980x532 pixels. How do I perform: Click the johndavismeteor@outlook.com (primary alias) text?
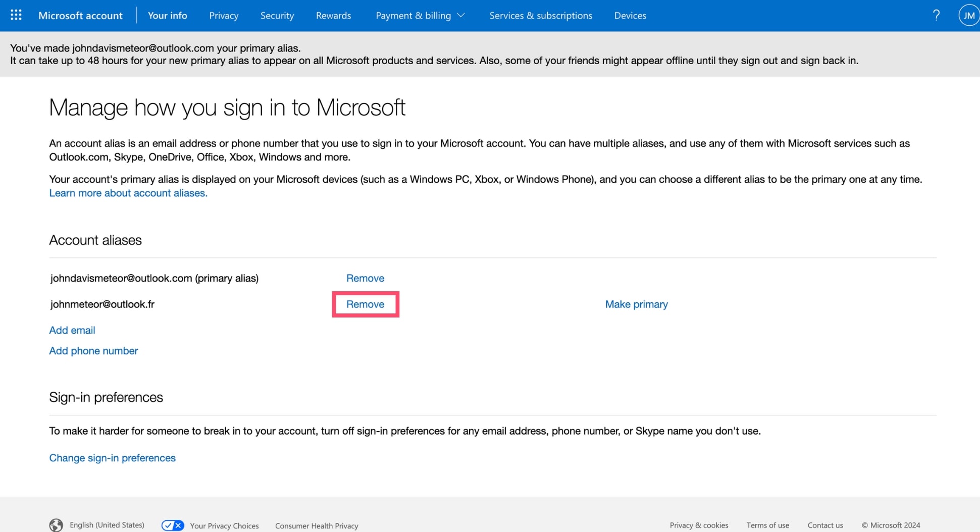(154, 278)
